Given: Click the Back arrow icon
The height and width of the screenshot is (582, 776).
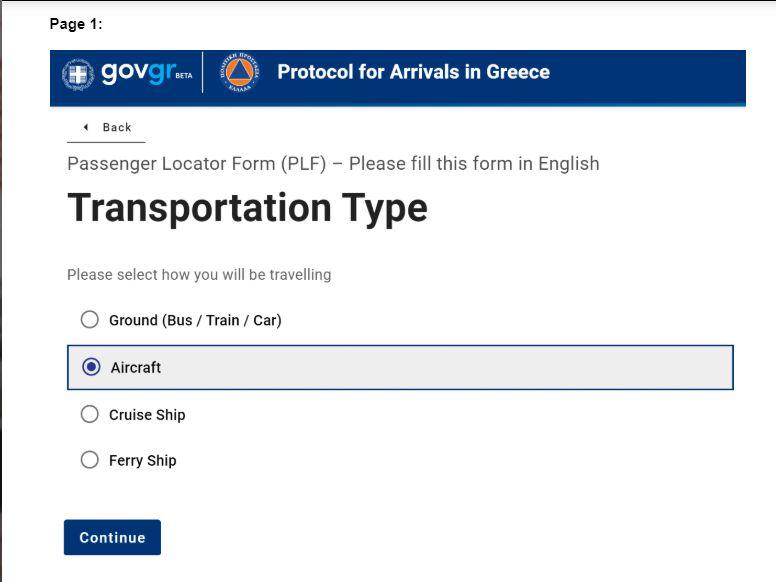Looking at the screenshot, I should click(86, 127).
